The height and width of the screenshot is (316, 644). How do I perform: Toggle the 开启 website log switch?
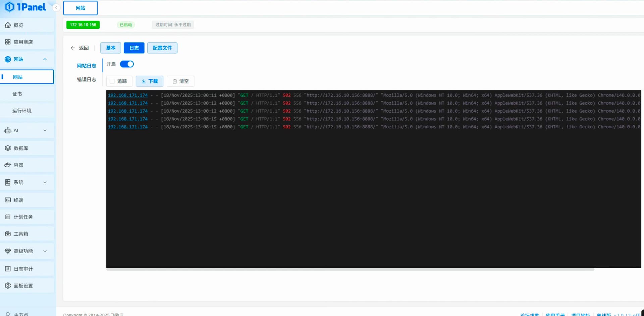pyautogui.click(x=127, y=64)
